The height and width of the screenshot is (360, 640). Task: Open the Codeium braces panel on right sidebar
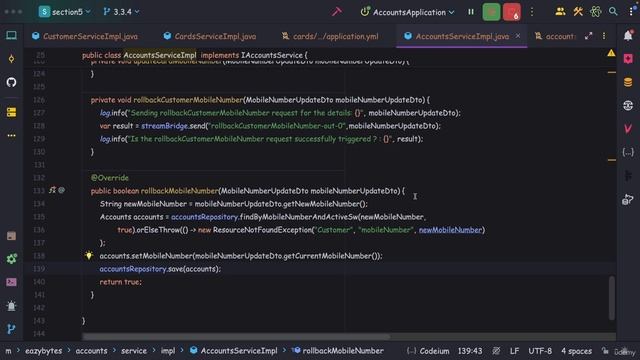pos(628,152)
